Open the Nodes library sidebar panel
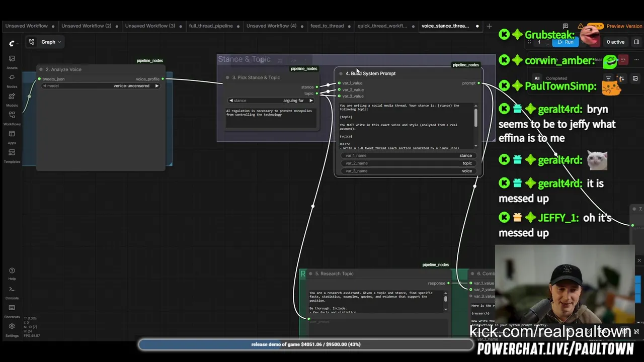Viewport: 644px width, 362px height. [x=12, y=80]
